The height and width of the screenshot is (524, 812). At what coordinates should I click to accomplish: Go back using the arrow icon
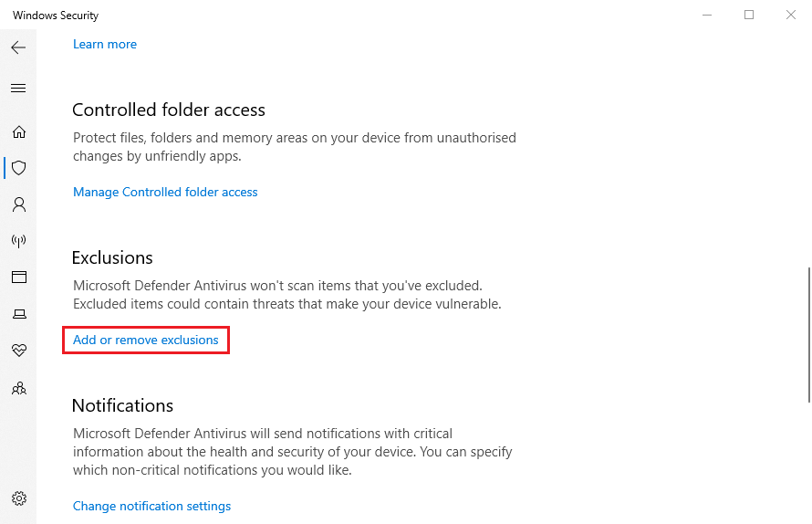pos(18,47)
